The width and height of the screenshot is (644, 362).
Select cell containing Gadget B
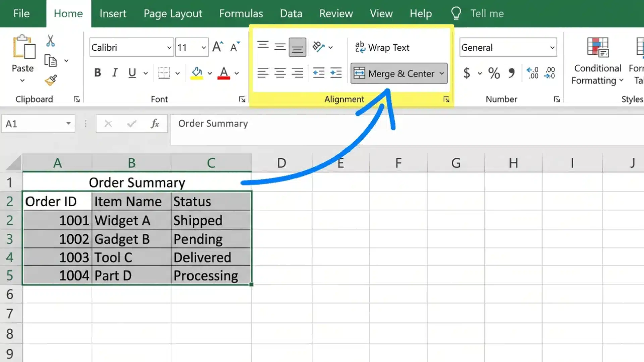coord(131,239)
